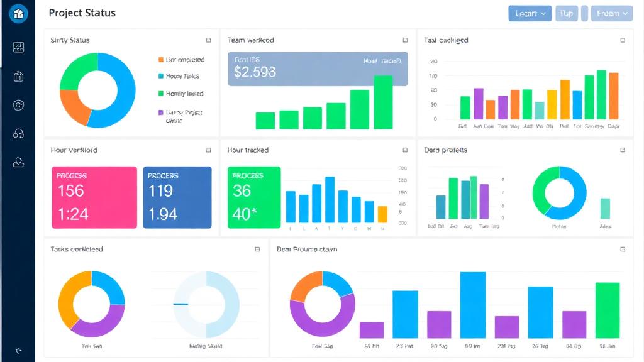Screen dimensions: 644x362
Task: Select the briefcase icon in the sidebar
Action: (x=18, y=76)
